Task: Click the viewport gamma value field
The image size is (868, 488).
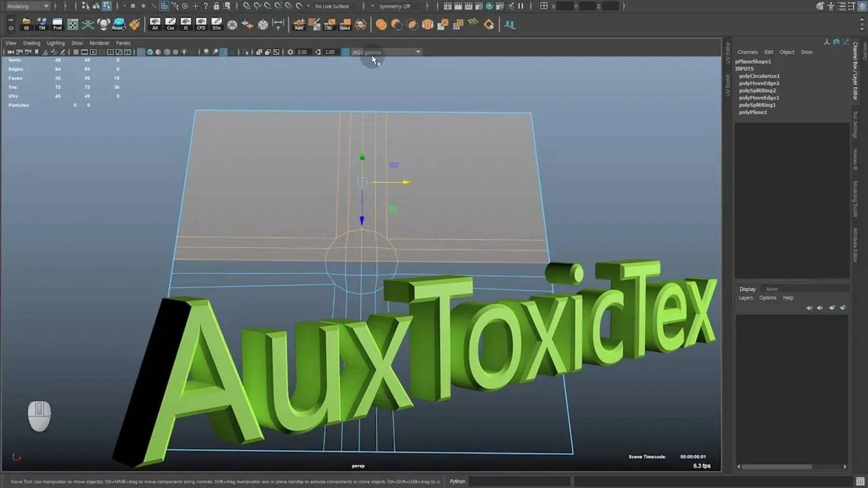Action: point(330,52)
